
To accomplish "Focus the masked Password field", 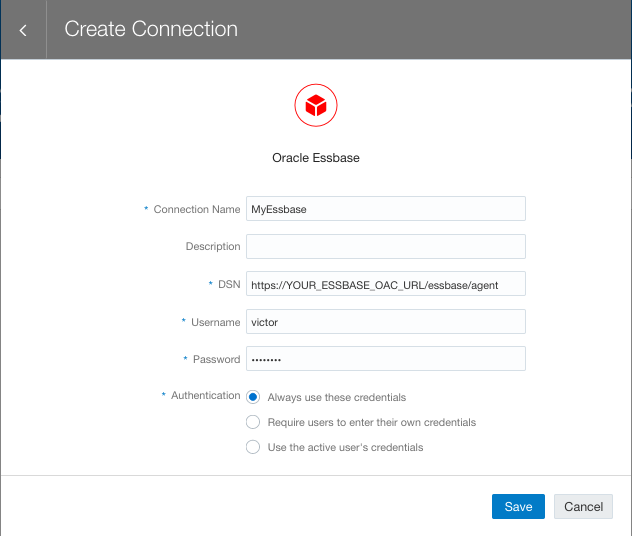I will tap(385, 359).
